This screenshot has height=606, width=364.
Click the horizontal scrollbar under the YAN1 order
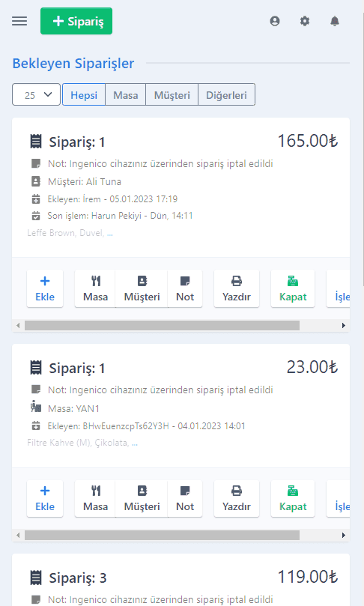(x=162, y=536)
